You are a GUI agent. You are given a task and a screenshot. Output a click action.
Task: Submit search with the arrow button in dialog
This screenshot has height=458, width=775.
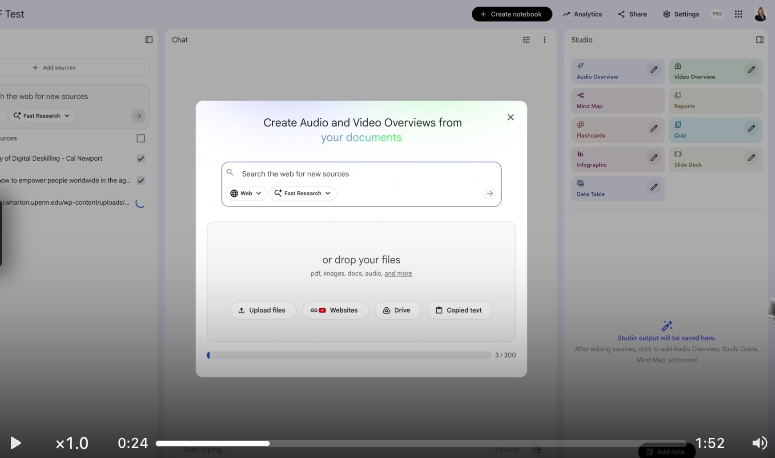tap(489, 193)
